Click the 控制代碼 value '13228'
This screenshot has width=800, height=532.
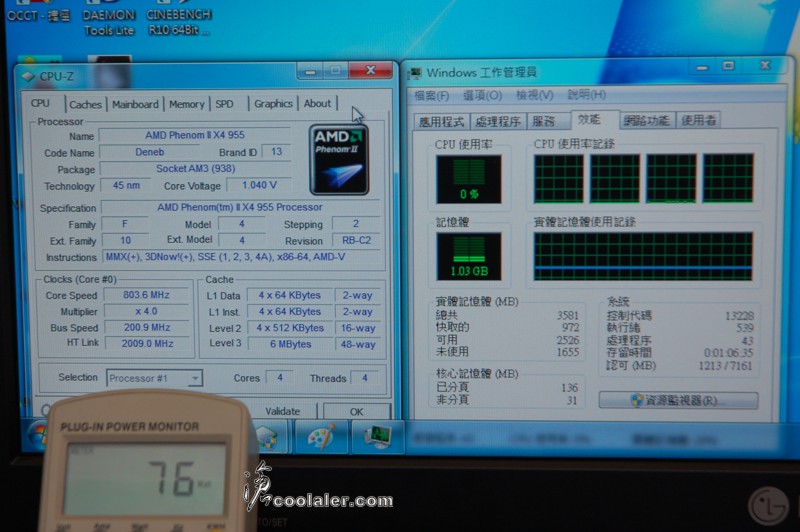(739, 316)
